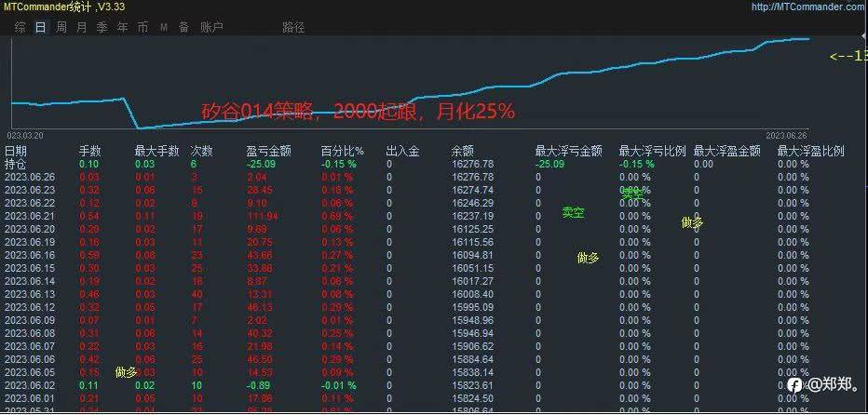Click balance value 15838.14

coord(472,372)
